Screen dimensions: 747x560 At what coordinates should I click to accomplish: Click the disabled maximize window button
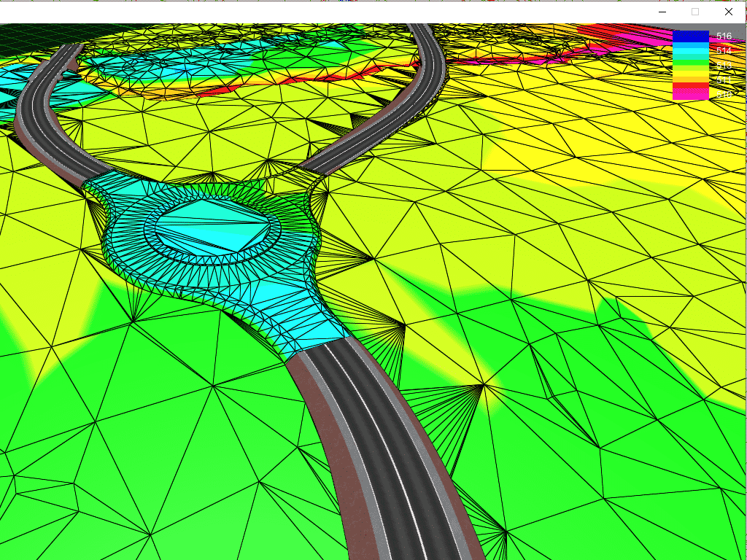point(695,12)
